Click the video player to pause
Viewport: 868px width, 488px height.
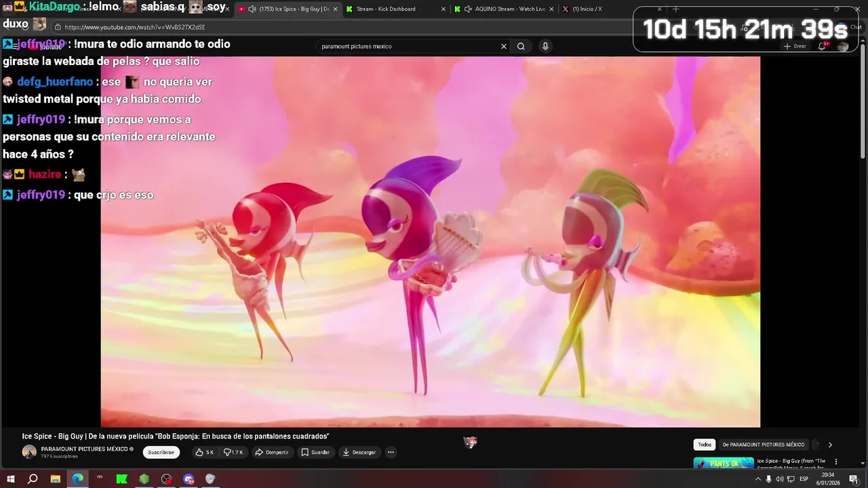click(431, 241)
